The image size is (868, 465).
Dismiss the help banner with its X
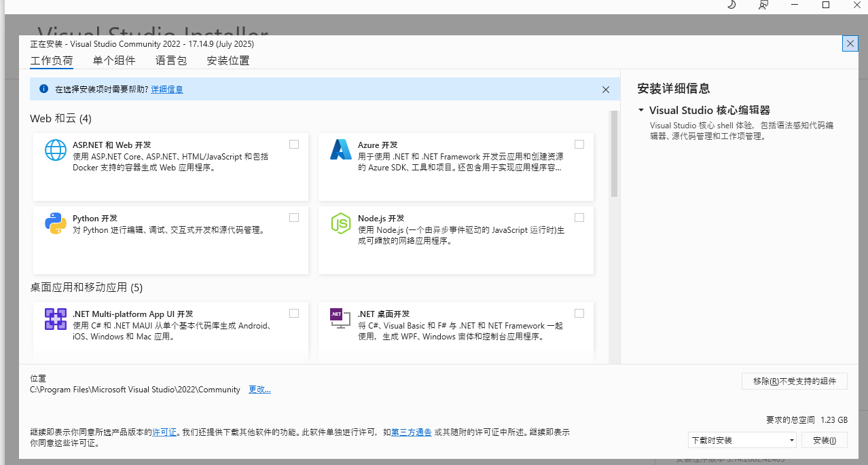pyautogui.click(x=606, y=90)
